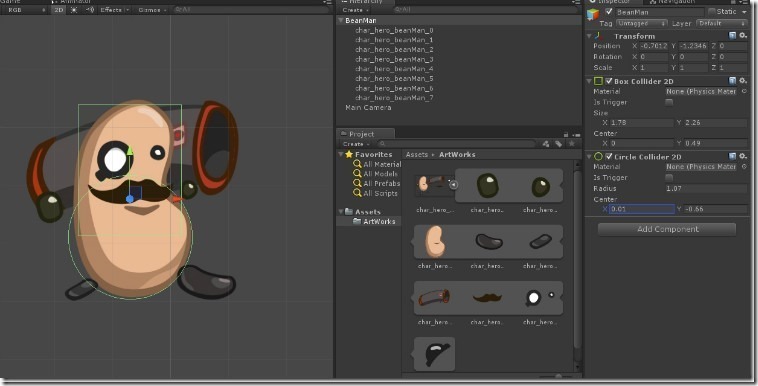Open the Effects dropdown in Scene toolbar
This screenshot has width=758, height=386.
115,10
